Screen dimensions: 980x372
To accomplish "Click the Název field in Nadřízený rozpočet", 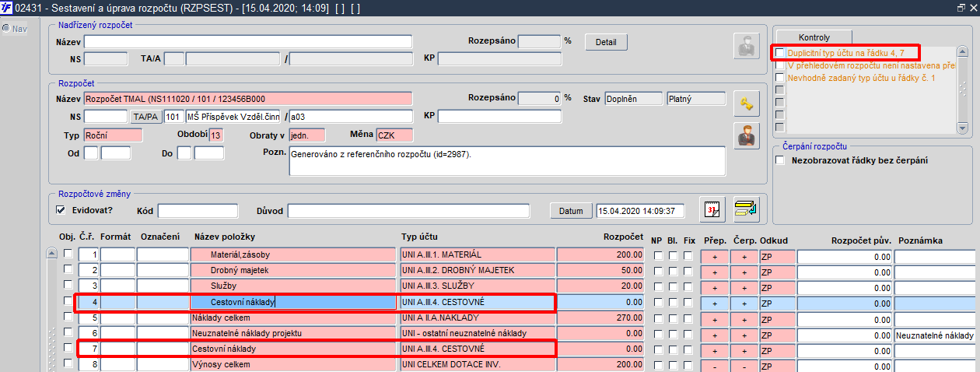I will 248,41.
